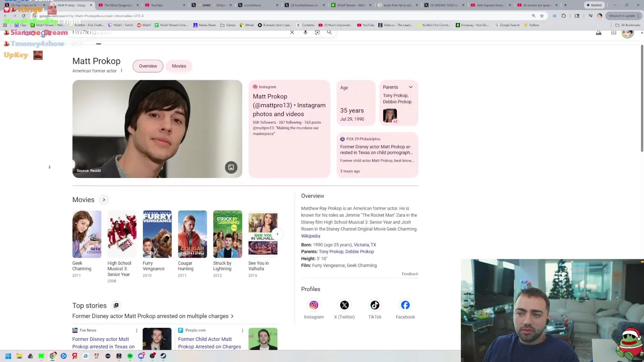
Task: Submit search with the magnifier icon
Action: click(x=329, y=33)
